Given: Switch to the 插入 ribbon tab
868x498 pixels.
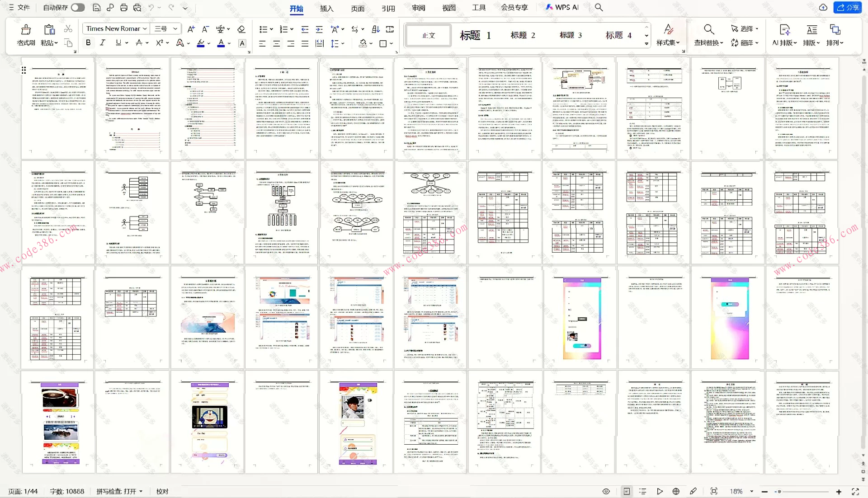Looking at the screenshot, I should coord(326,8).
